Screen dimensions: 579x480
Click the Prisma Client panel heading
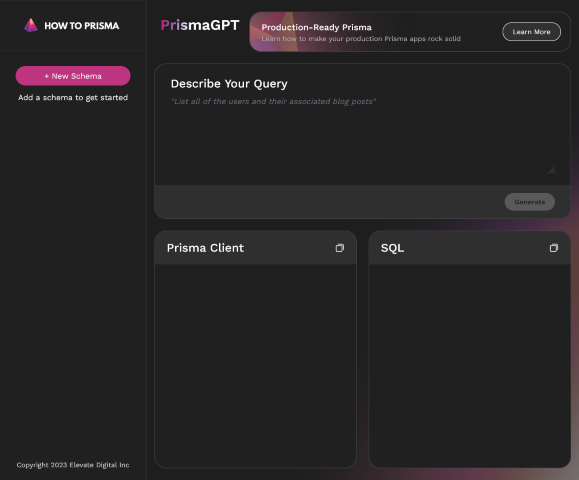pyautogui.click(x=205, y=248)
